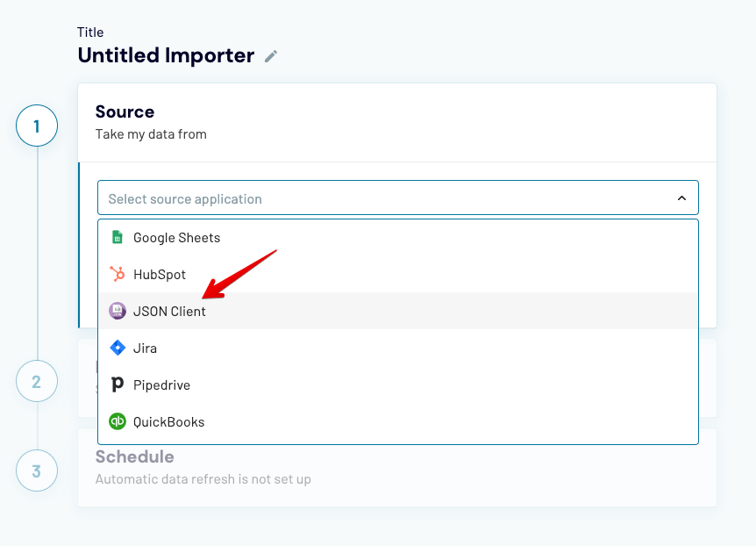Click the HubSpot sprocket logo icon
This screenshot has width=756, height=546.
[x=118, y=274]
